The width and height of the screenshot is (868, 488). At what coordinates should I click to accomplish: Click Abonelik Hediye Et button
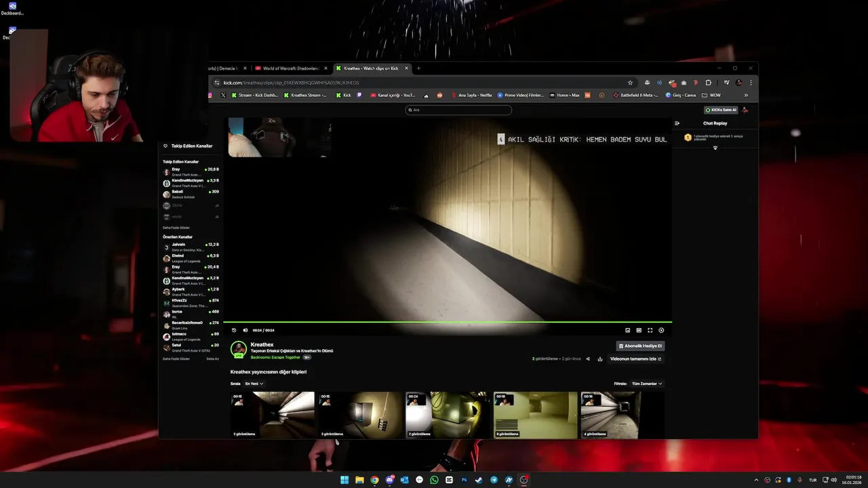[640, 346]
